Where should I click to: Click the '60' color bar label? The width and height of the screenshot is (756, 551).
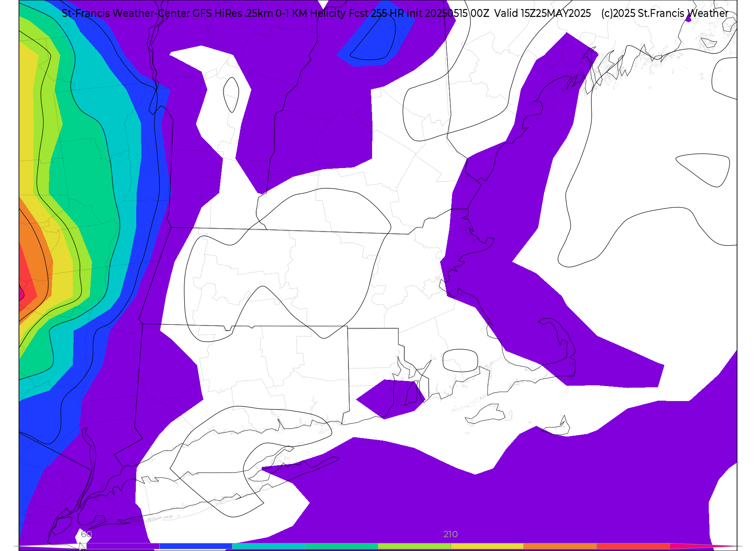tap(86, 534)
